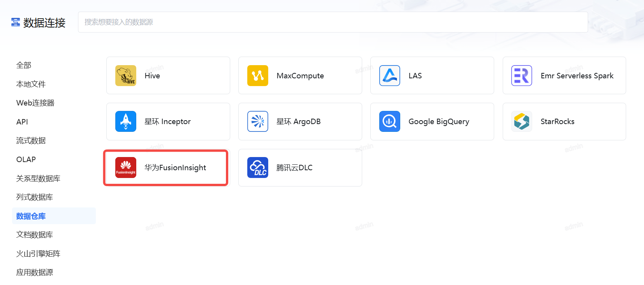Open the 列式数据库 category

(35, 197)
